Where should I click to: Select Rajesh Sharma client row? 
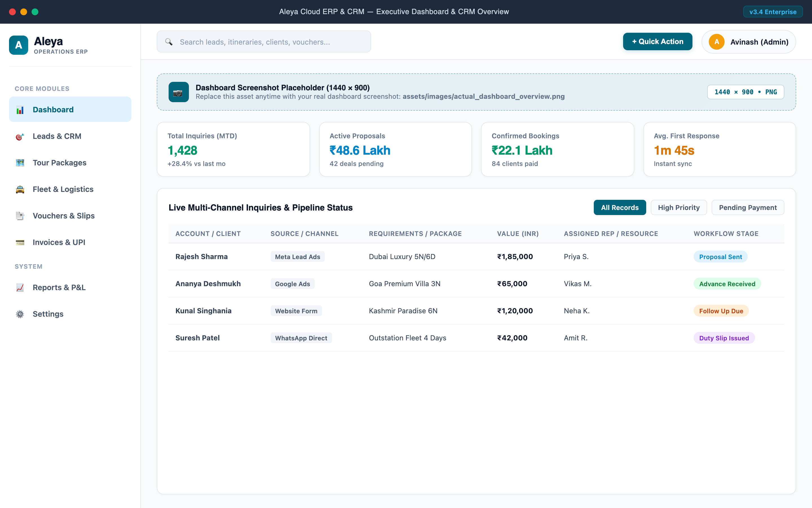pos(476,257)
